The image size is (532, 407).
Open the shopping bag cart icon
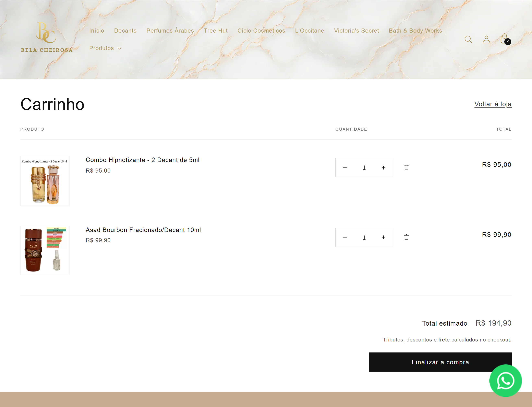tap(504, 39)
